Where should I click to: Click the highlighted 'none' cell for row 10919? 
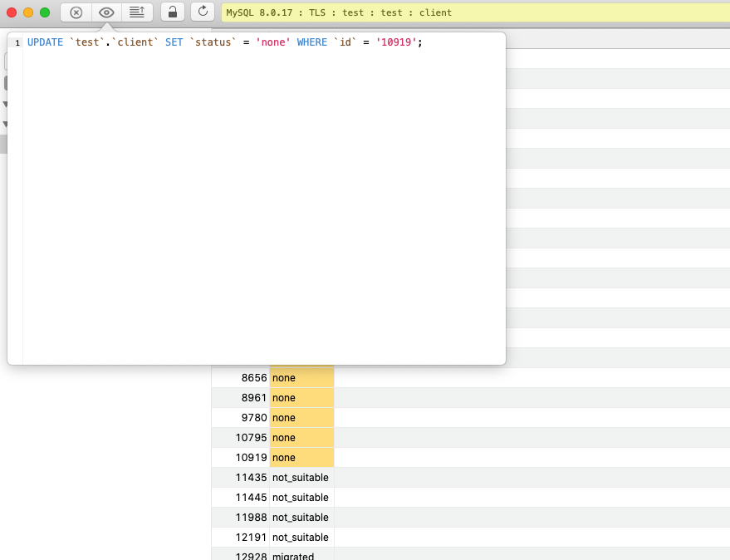click(301, 457)
